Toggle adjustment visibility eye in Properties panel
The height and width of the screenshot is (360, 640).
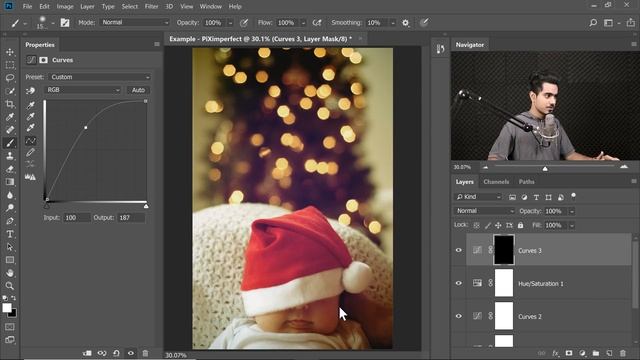pyautogui.click(x=131, y=353)
